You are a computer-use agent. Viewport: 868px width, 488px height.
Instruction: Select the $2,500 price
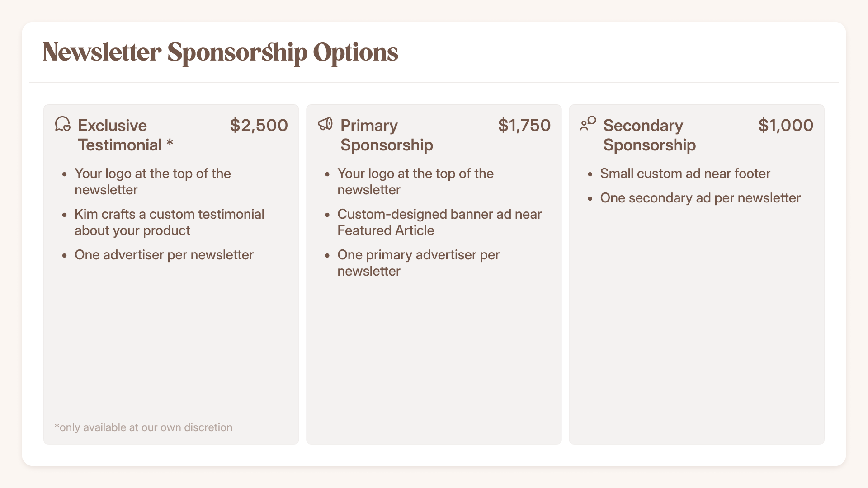click(259, 125)
